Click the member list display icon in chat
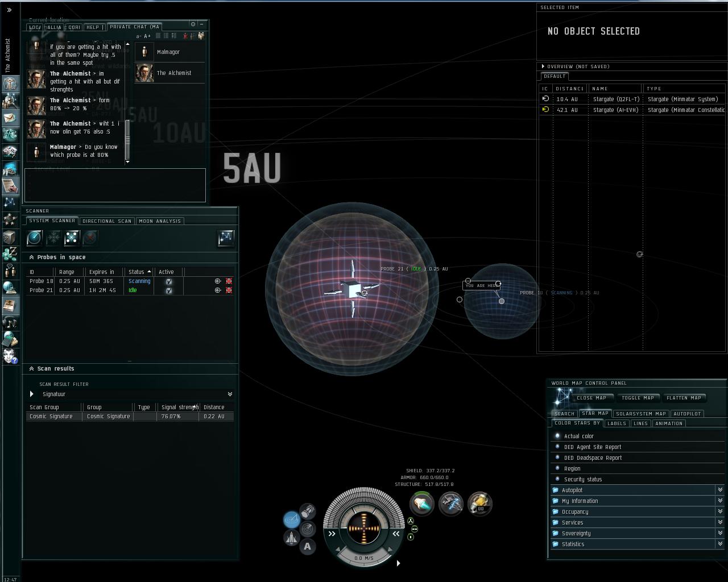Image resolution: width=728 pixels, height=582 pixels. tap(201, 36)
